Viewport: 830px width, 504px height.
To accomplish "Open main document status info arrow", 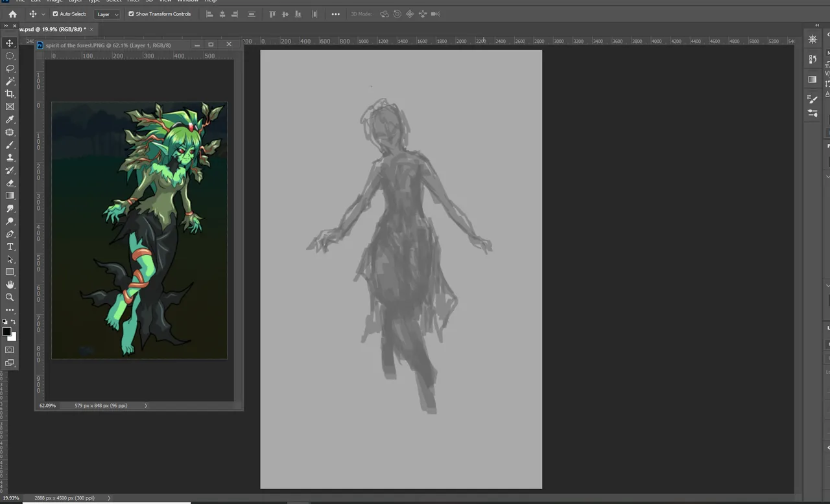I will point(108,498).
